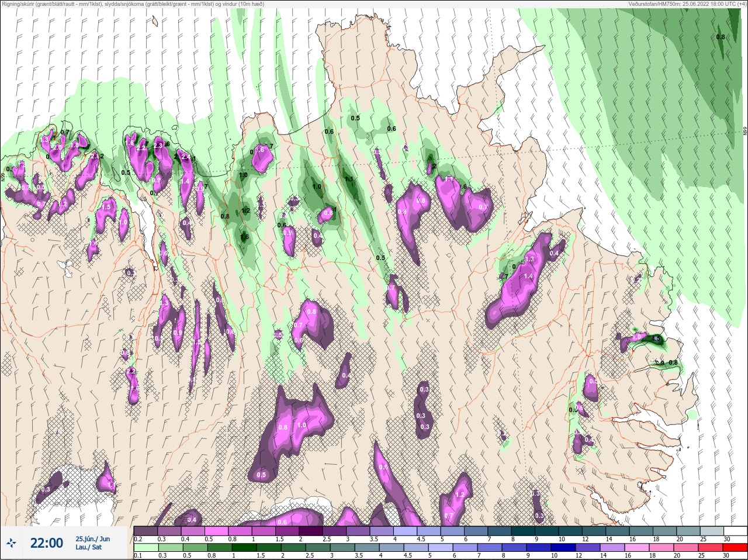The width and height of the screenshot is (748, 560).
Task: Pick the red swatch ending the lower legend row
Action: pos(735,547)
